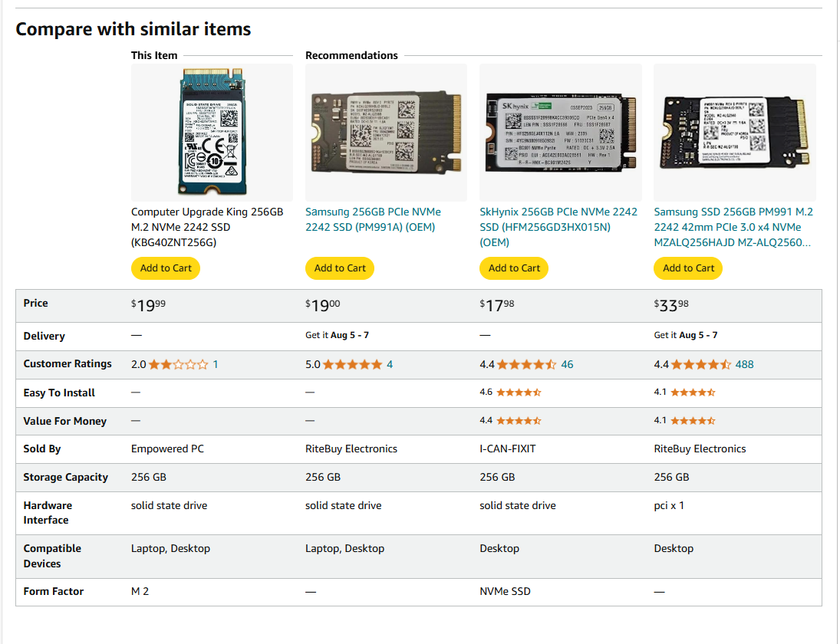The image size is (840, 644).
Task: Open the 488 reviews count link
Action: click(744, 365)
